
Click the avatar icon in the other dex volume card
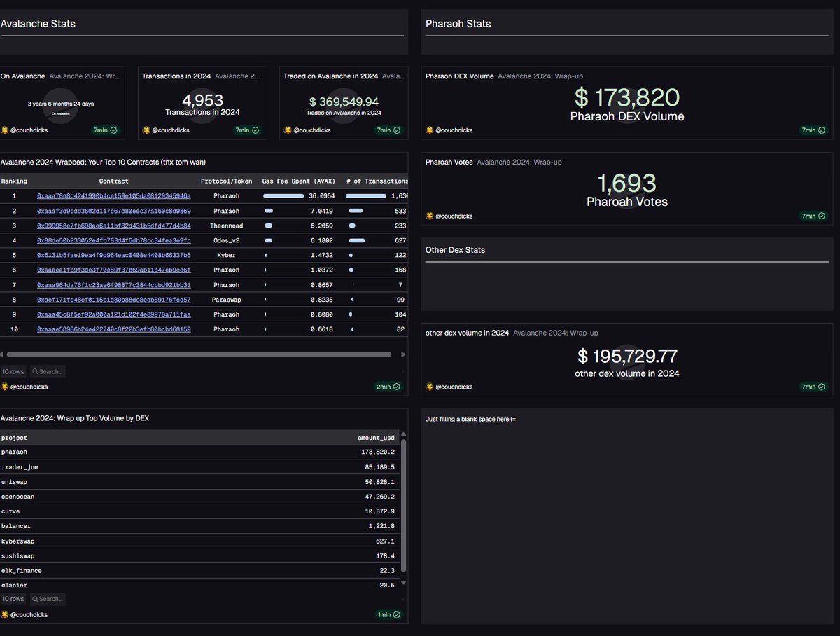[x=430, y=387]
